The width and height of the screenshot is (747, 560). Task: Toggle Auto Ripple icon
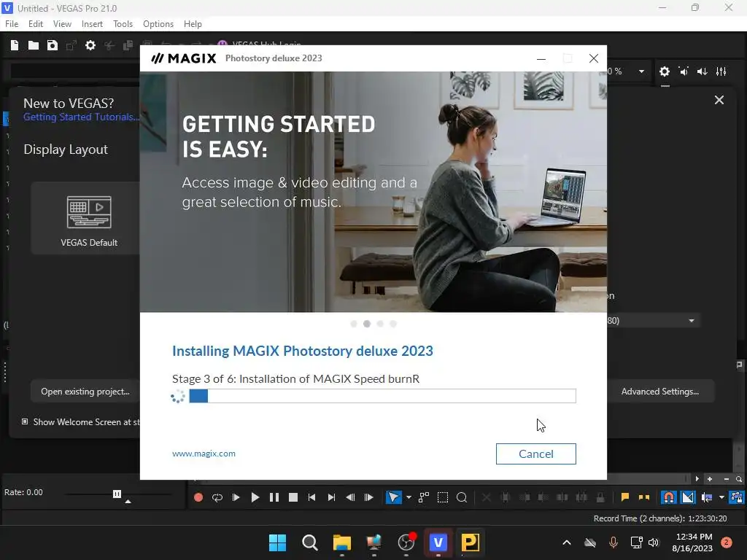707,497
